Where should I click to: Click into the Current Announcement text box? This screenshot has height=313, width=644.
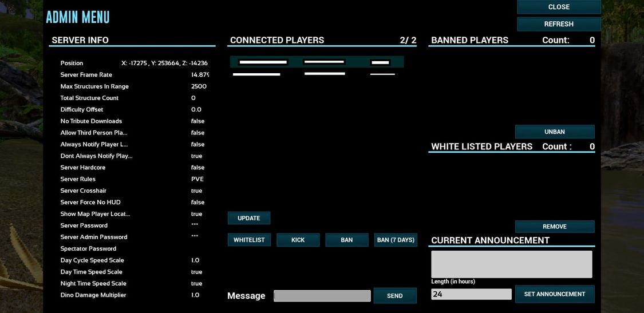pos(511,264)
